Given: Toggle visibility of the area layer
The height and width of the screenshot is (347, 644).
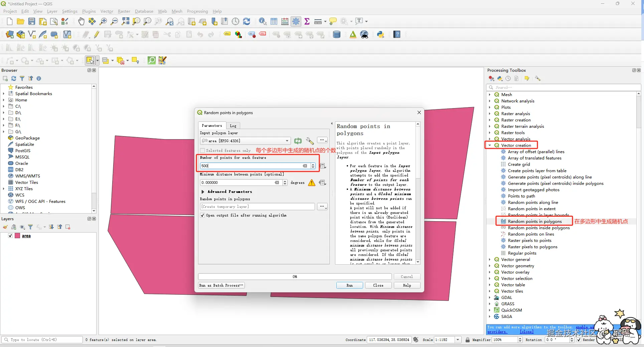Looking at the screenshot, I should [10, 236].
